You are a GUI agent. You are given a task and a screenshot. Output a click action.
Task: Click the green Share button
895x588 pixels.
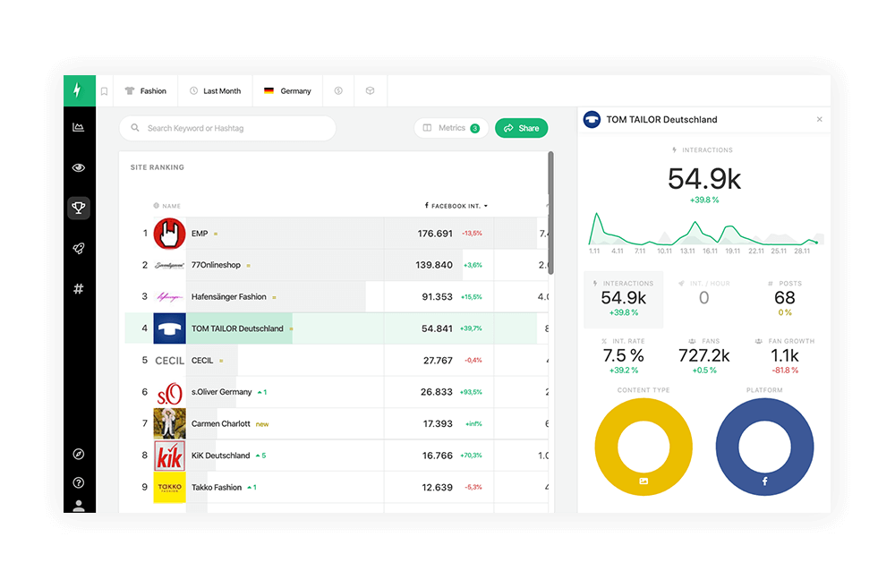point(521,128)
